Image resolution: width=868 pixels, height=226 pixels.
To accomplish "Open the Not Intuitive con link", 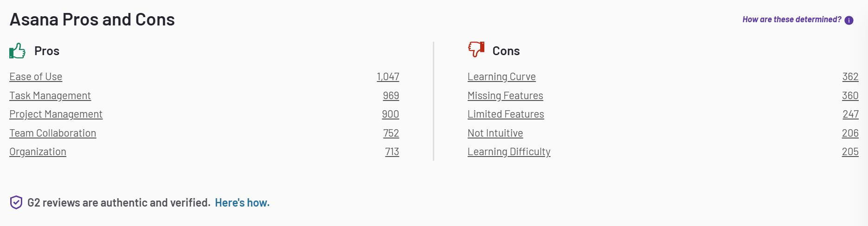I will [495, 133].
